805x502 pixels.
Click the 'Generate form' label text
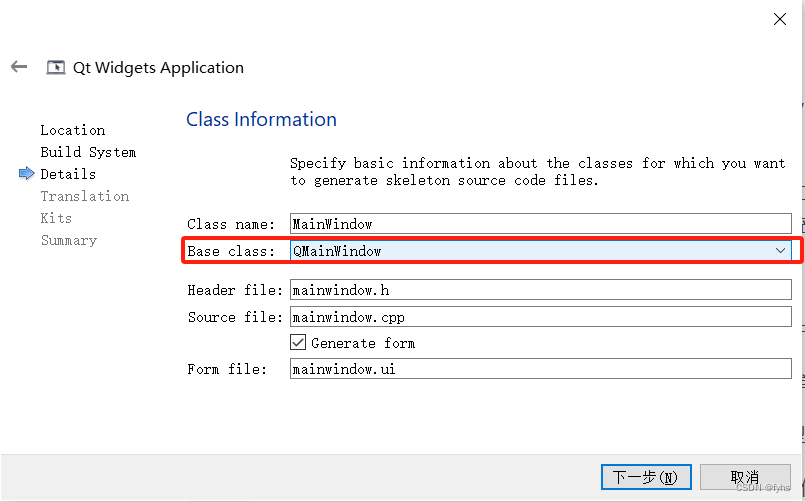363,343
